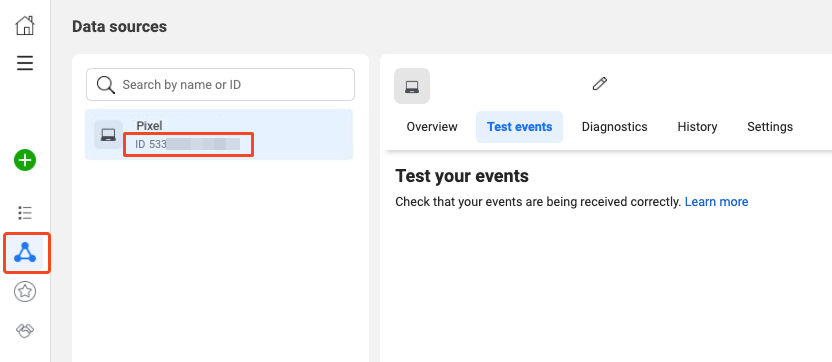Select the Pixel data source entry
This screenshot has width=832, height=362.
[x=219, y=134]
